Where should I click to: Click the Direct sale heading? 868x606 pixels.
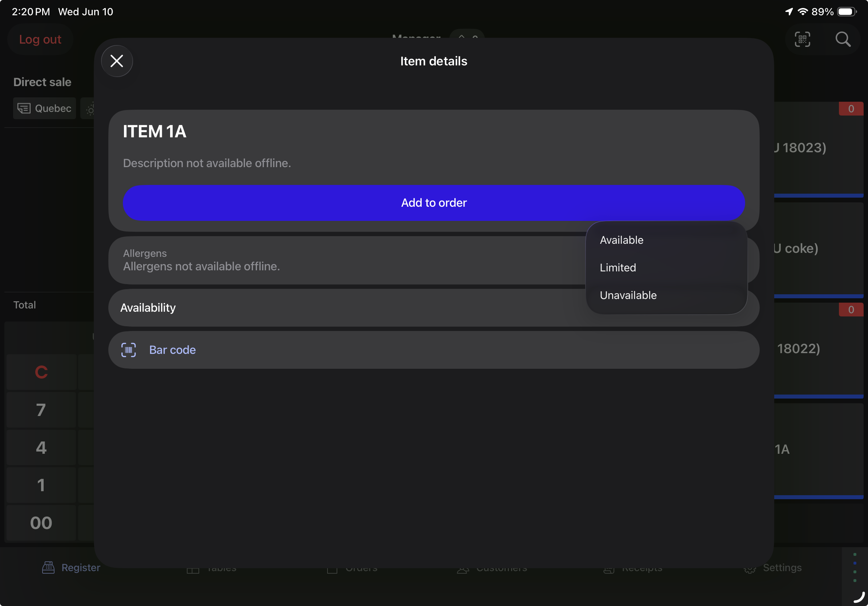[x=42, y=82]
